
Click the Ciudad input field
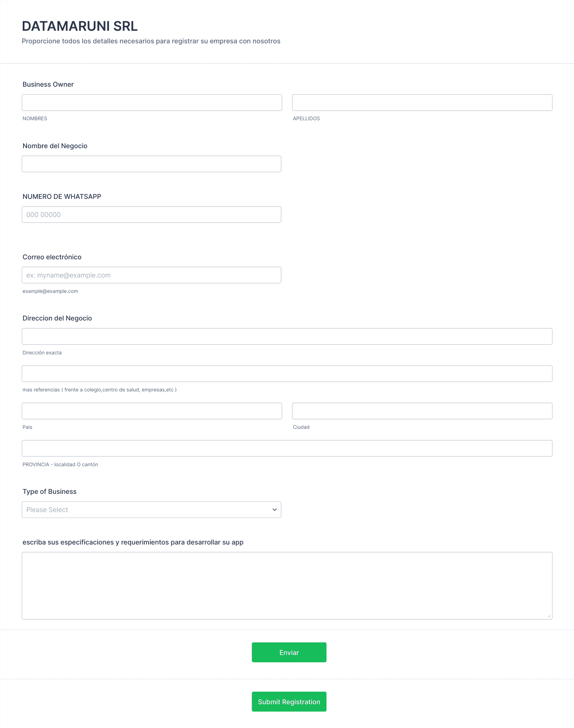[422, 411]
